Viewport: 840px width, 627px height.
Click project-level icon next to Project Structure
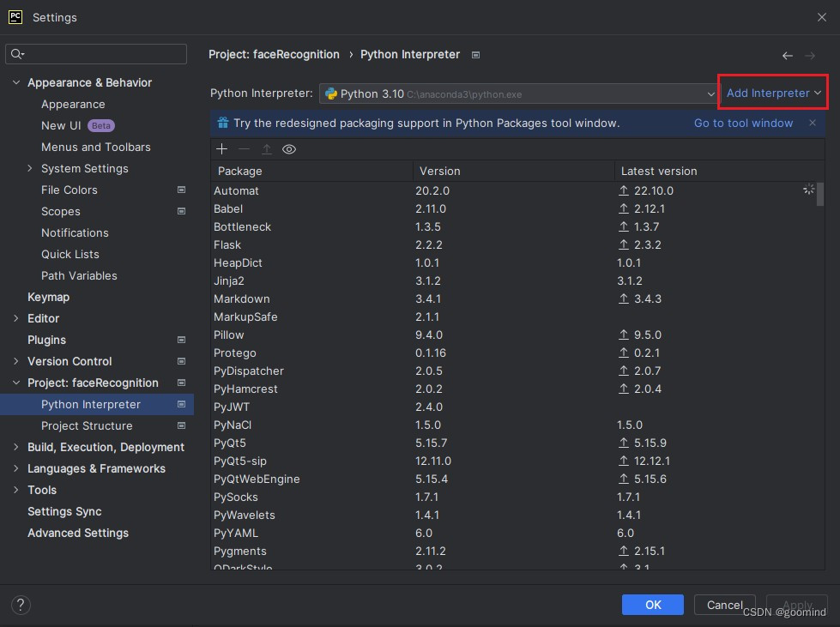click(x=182, y=425)
